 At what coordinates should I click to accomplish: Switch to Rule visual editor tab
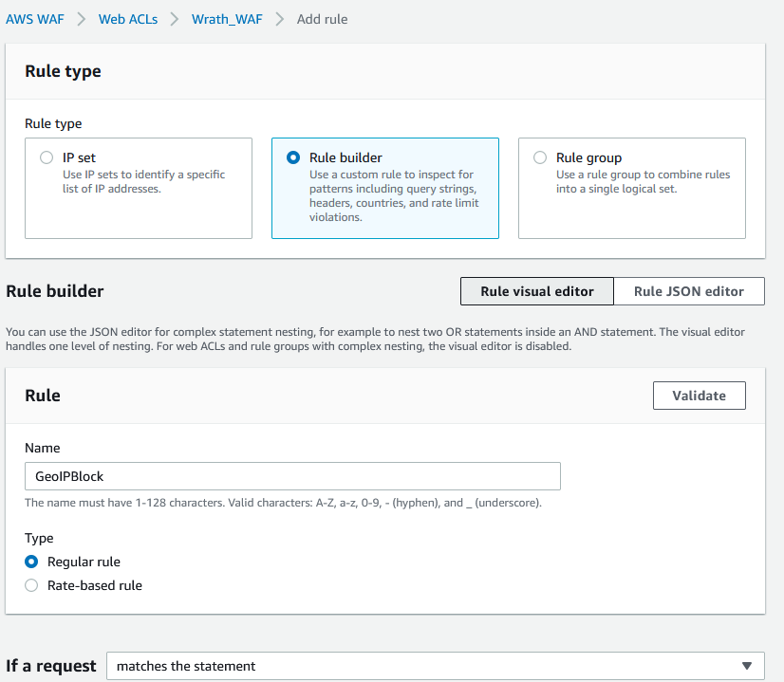[x=536, y=291]
